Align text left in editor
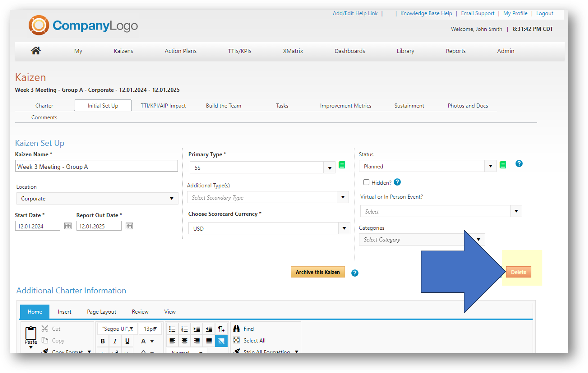 coord(172,341)
